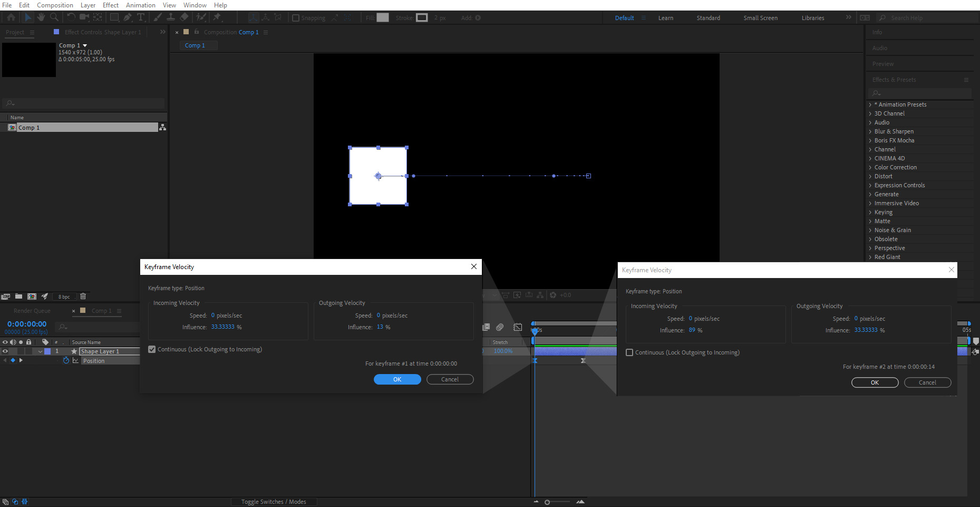Toggle keyframe diamond at current time for Position
Viewport: 980px width, 507px height.
tap(13, 360)
